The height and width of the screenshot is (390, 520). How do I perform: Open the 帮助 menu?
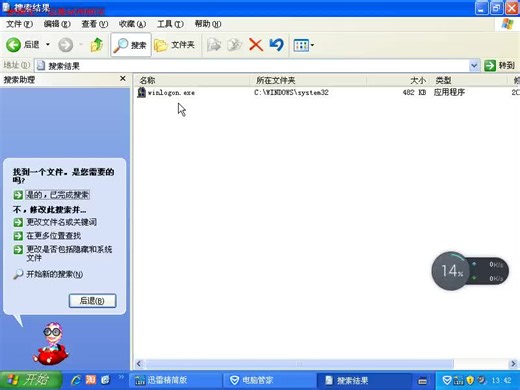[208, 24]
